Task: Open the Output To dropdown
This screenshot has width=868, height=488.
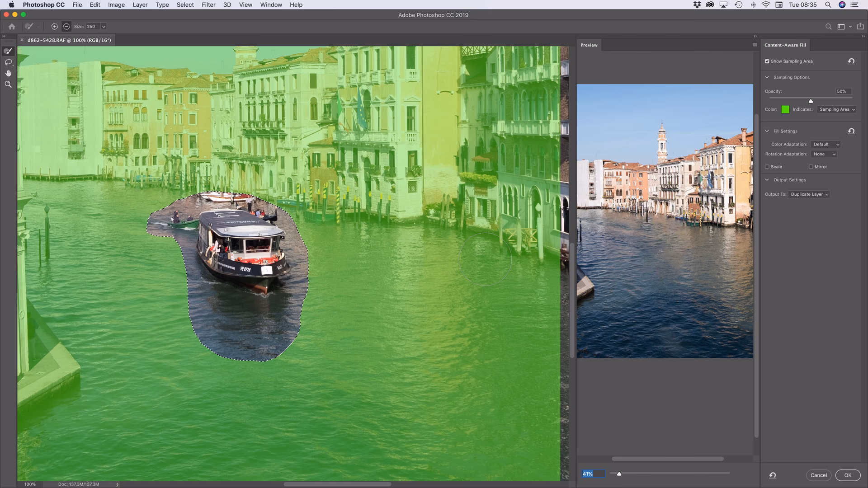Action: coord(809,194)
